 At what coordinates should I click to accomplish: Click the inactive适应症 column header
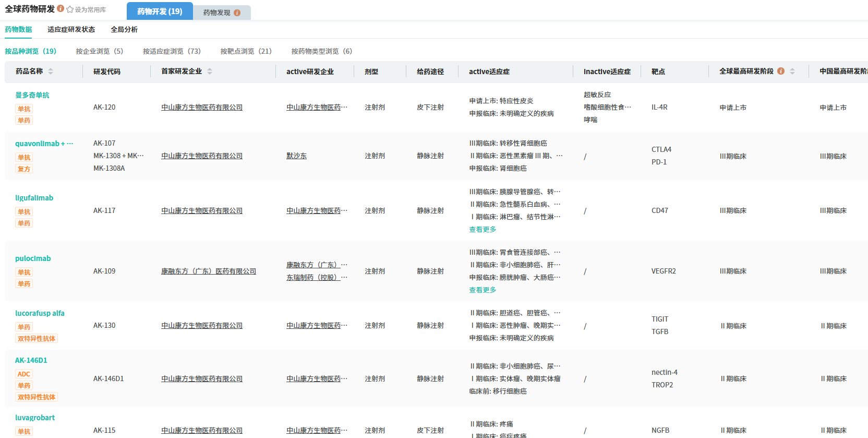[x=607, y=72]
